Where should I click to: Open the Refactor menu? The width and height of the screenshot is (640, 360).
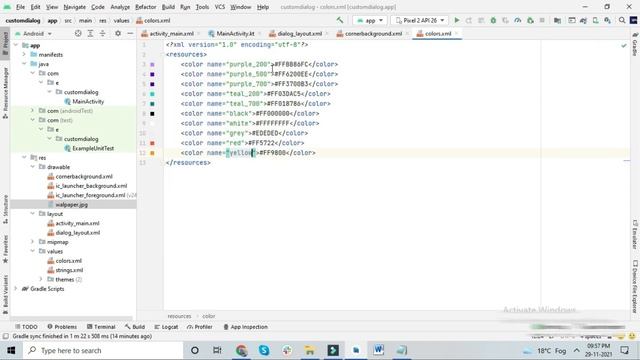click(x=146, y=7)
